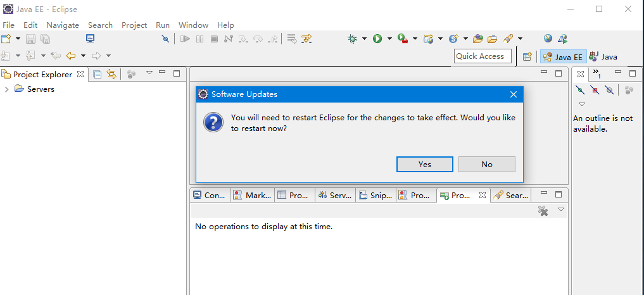The height and width of the screenshot is (295, 644).
Task: Click the green Run play icon
Action: coord(377,39)
